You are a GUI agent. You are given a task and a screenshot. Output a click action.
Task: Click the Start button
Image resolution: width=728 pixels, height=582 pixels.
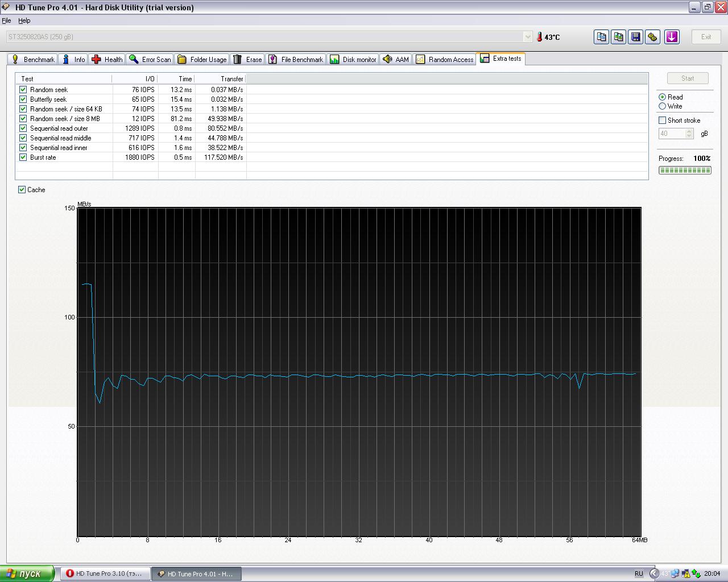point(688,78)
